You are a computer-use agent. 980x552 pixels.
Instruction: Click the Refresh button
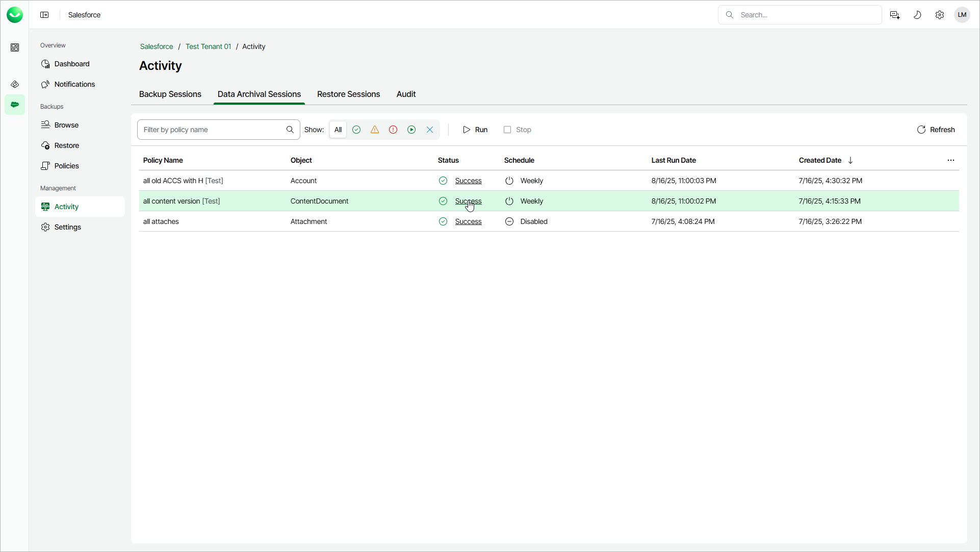click(936, 130)
